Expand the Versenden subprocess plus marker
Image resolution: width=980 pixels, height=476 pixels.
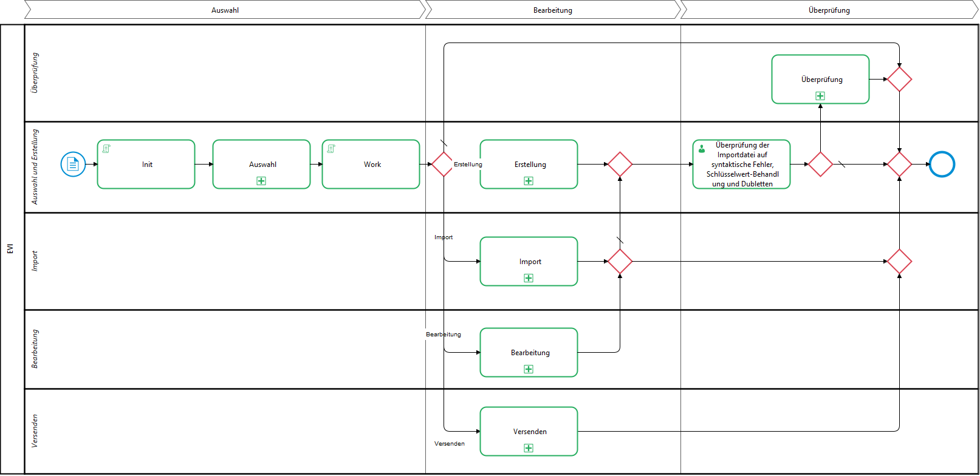coord(529,448)
